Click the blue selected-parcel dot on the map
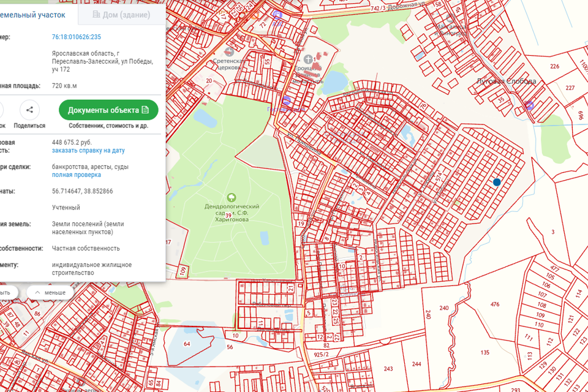Viewport: 588px width, 392px height. point(497,182)
